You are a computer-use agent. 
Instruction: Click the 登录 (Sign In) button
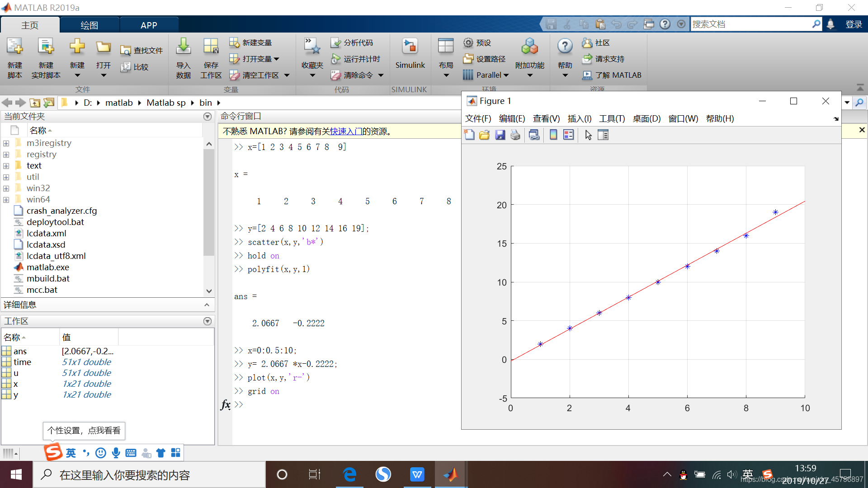coord(854,24)
